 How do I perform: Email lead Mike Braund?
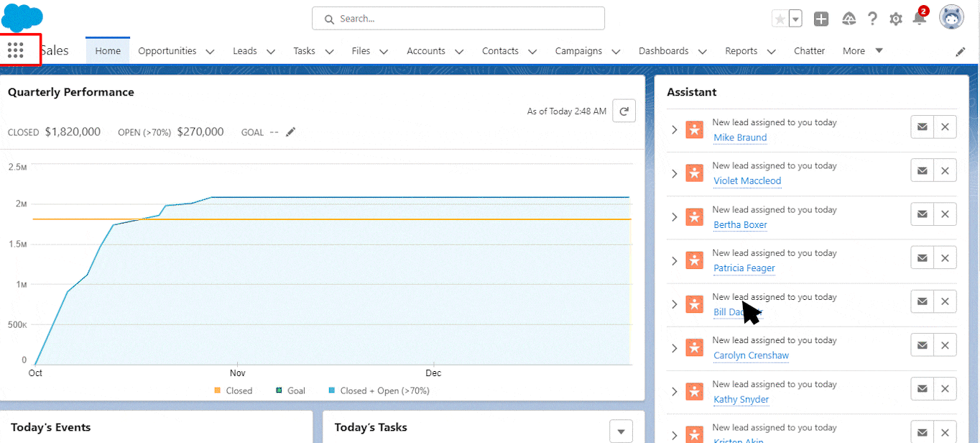pyautogui.click(x=922, y=127)
